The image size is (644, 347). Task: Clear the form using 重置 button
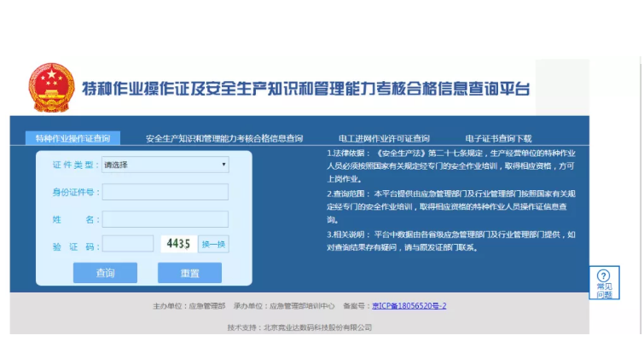click(x=189, y=273)
